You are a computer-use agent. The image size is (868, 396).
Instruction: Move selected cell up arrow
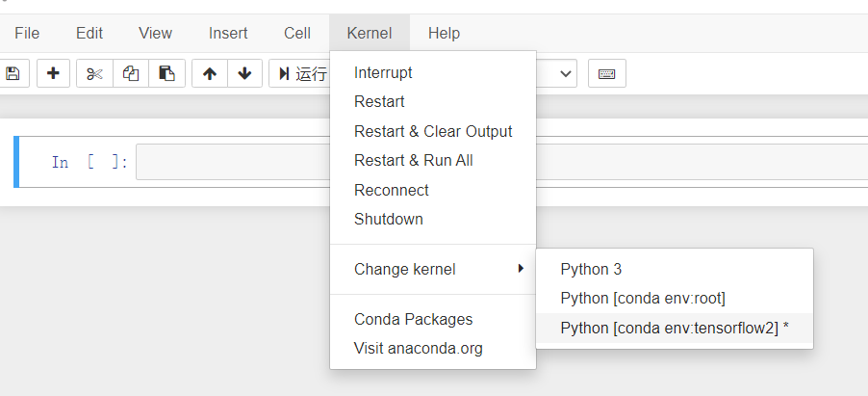coord(209,73)
